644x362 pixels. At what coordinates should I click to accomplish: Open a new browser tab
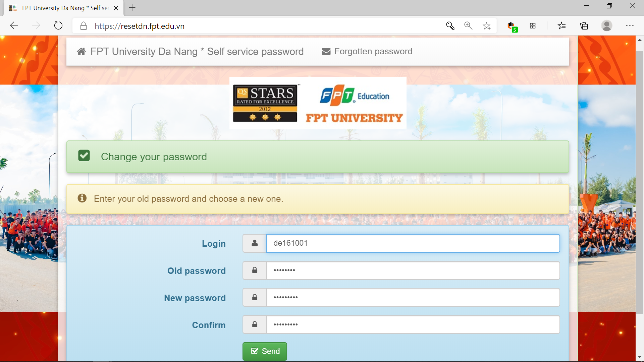click(x=132, y=8)
